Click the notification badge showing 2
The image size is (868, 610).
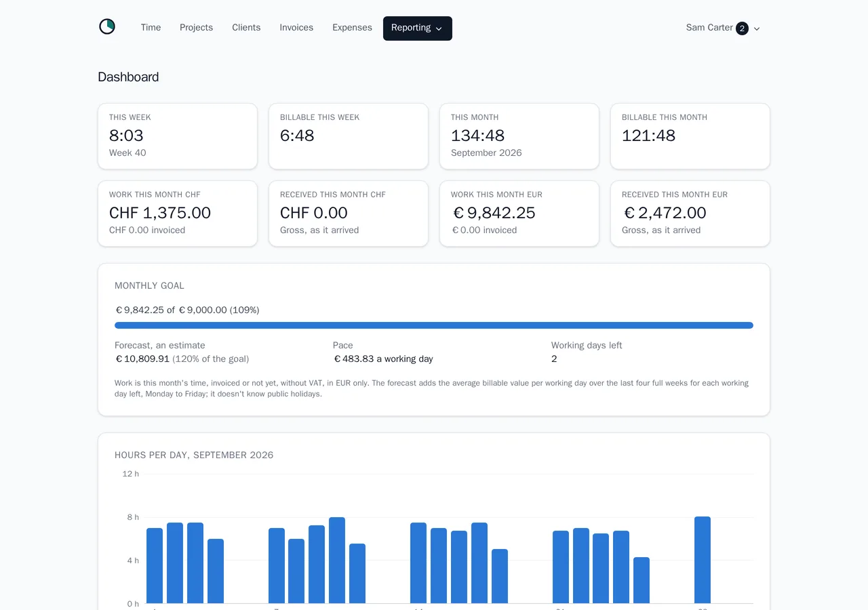[x=742, y=28]
